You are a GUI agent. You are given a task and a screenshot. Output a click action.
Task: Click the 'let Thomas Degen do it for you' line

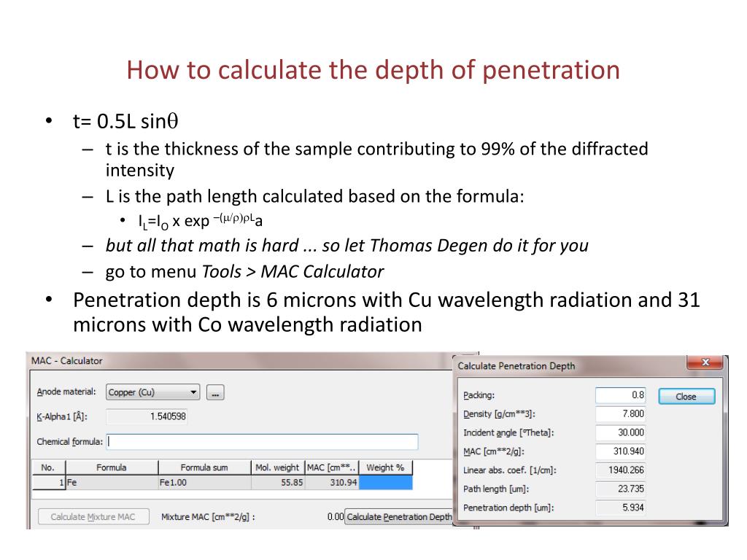tap(347, 245)
